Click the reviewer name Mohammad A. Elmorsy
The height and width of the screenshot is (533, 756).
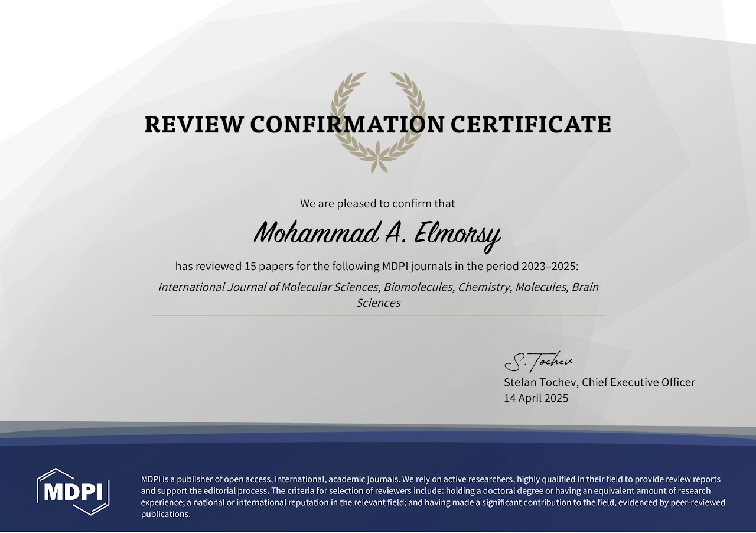pos(377,234)
